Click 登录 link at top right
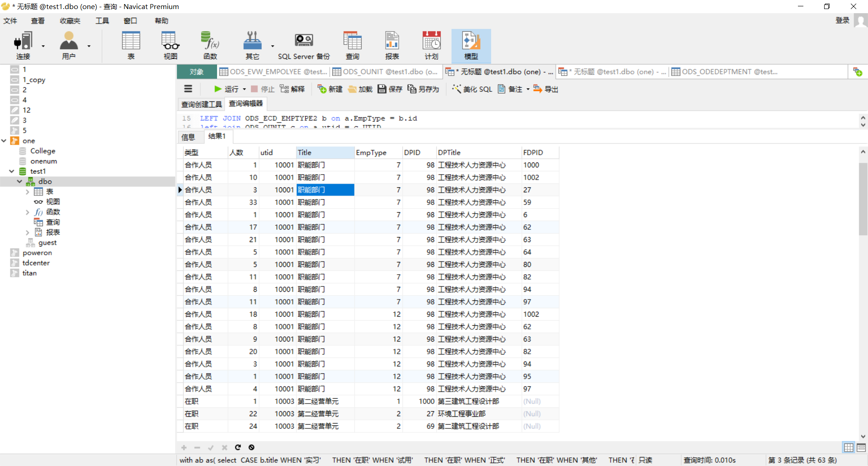The image size is (868, 466). coord(842,20)
